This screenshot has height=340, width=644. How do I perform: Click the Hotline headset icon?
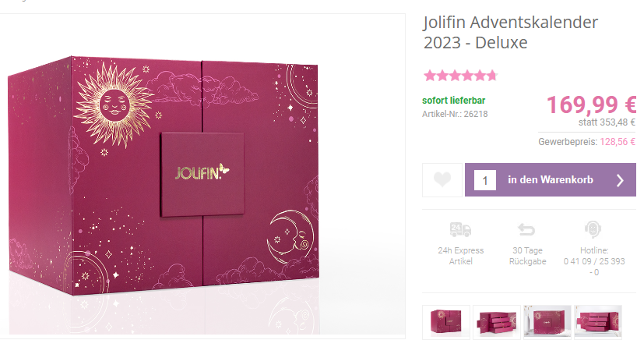(x=593, y=229)
